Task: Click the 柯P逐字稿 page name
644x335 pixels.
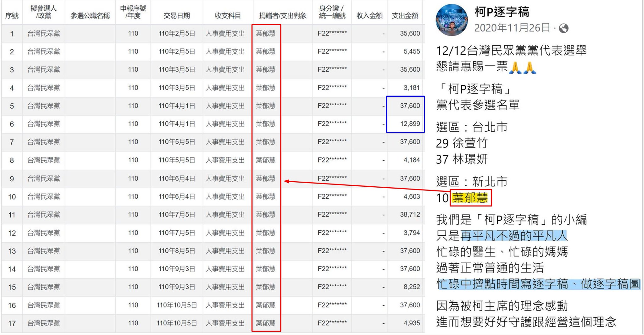Action: [502, 12]
